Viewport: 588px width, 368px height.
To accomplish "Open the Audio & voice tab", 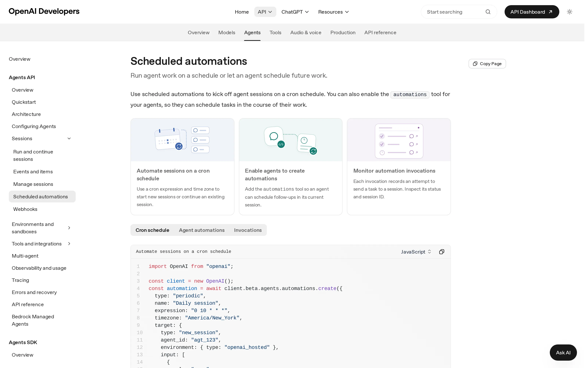I will tap(306, 32).
